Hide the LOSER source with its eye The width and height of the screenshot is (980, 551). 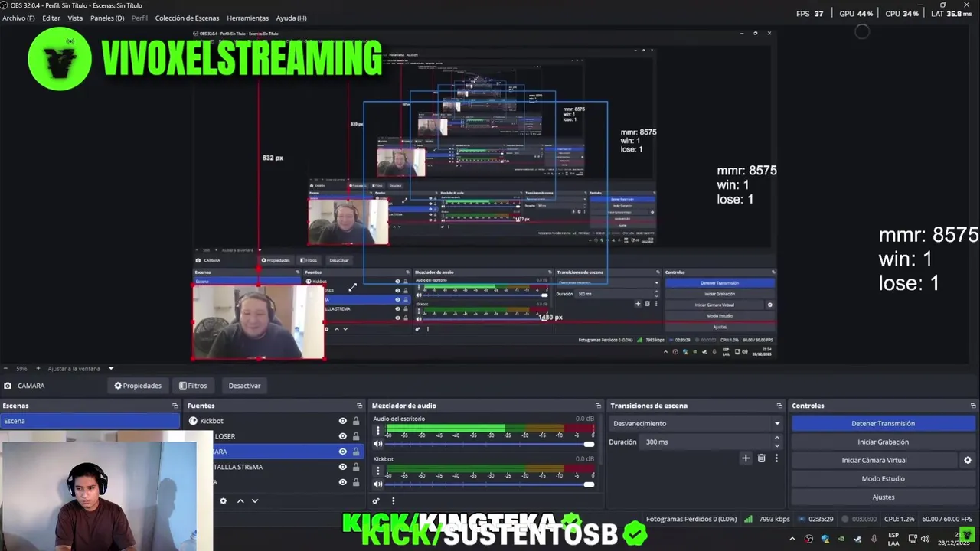coord(343,436)
